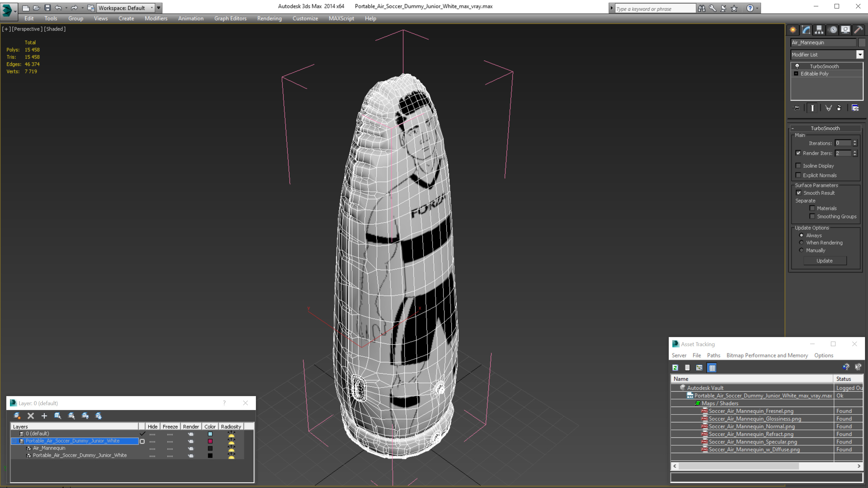The height and width of the screenshot is (488, 868).
Task: Open the Modifiers menu
Action: click(x=156, y=18)
